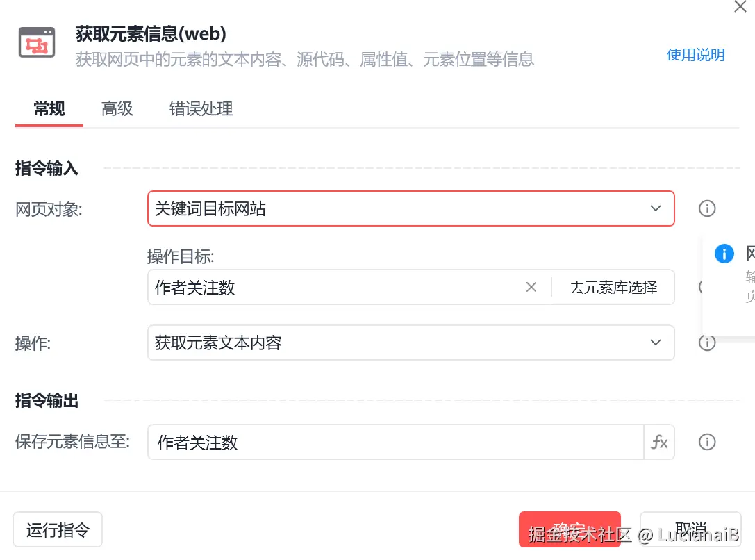Click the info icon beside 保存元素信息至 field
The width and height of the screenshot is (755, 560).
pos(707,442)
